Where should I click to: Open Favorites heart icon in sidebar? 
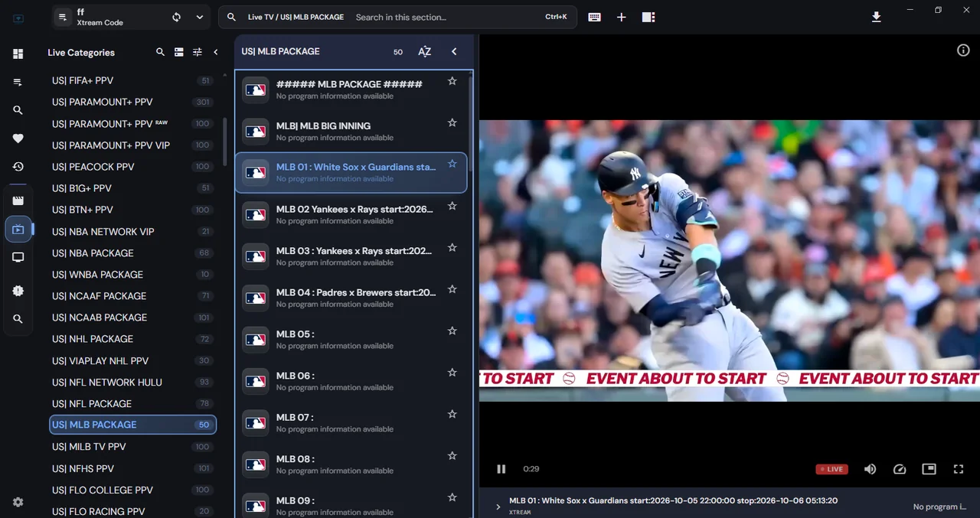[18, 138]
